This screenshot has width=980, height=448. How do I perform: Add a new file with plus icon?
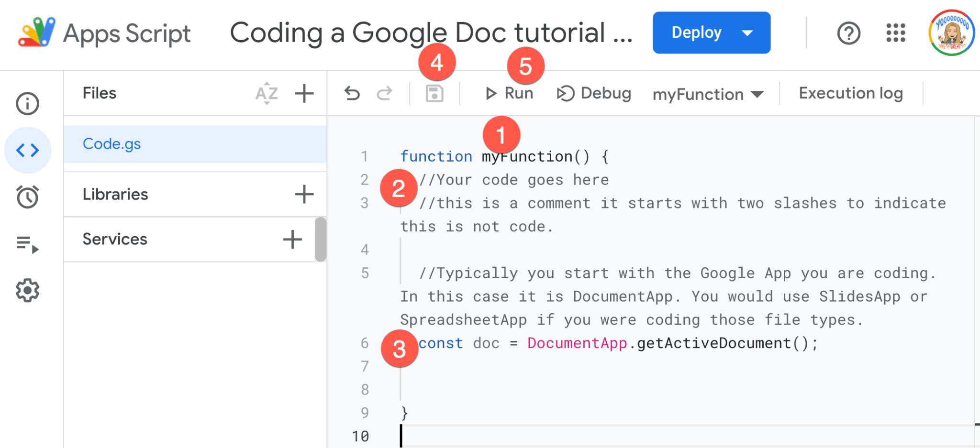tap(304, 93)
